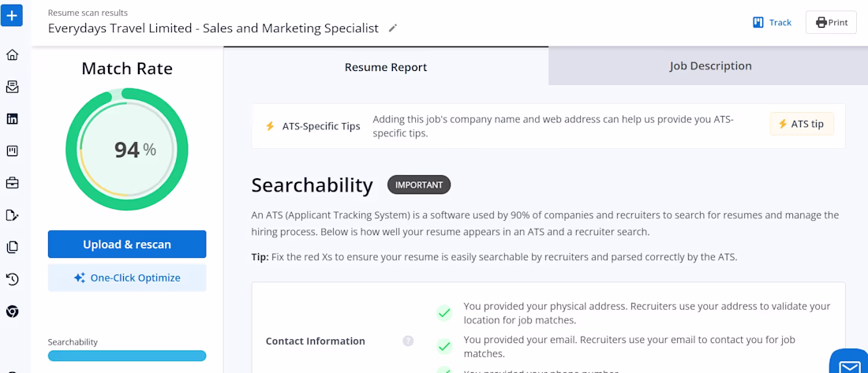868x373 pixels.
Task: Open the briefcase jobs icon in sidebar
Action: (12, 183)
